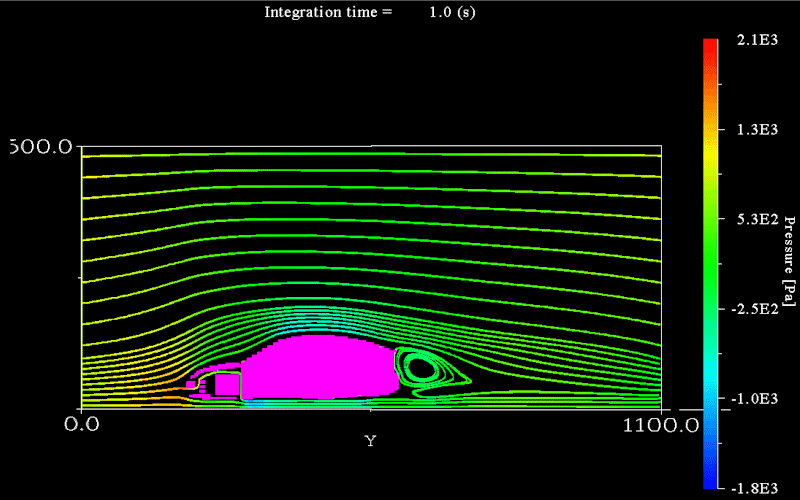Click the small magenta square block at front
This screenshot has height=500, width=800.
(227, 384)
